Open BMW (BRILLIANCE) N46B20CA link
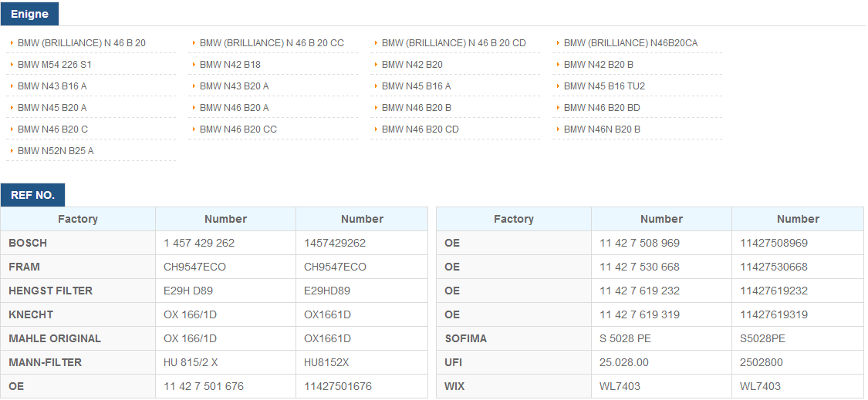This screenshot has height=400, width=868. pyautogui.click(x=630, y=42)
